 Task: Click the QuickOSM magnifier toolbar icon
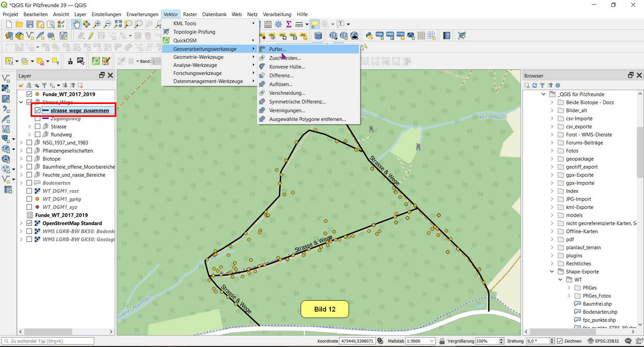96,61
